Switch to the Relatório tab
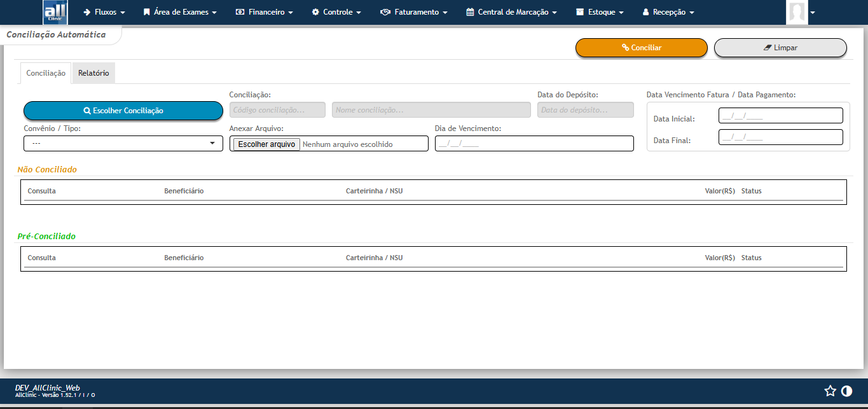This screenshot has height=409, width=868. pyautogui.click(x=93, y=73)
